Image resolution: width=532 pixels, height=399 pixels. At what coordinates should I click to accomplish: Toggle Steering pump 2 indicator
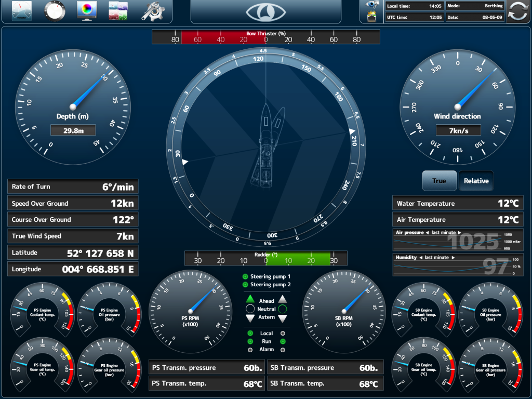245,285
